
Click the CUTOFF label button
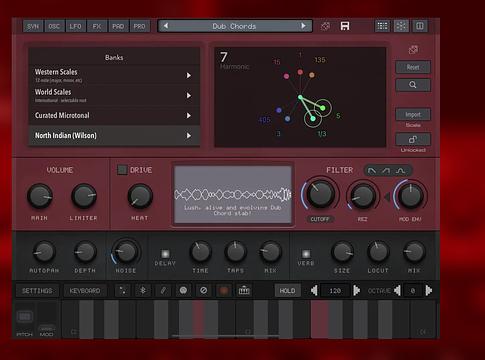(320, 219)
